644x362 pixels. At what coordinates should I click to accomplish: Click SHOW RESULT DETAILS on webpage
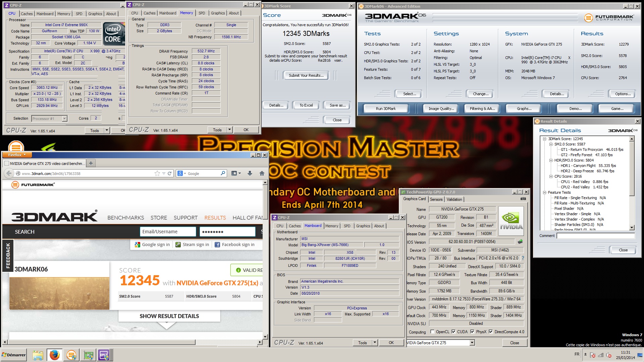169,316
